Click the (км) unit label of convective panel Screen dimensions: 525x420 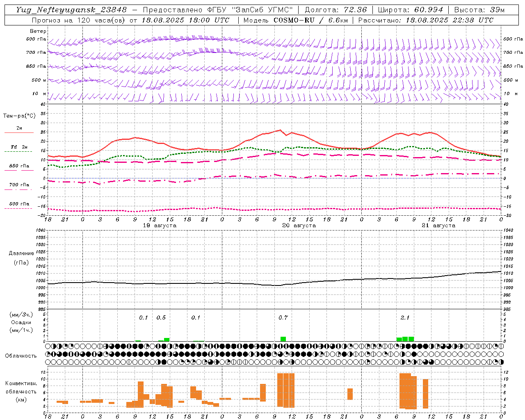point(21,399)
